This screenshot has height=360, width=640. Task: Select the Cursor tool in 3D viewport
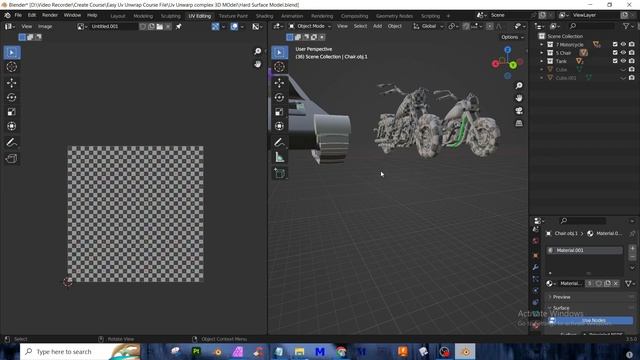tap(280, 67)
